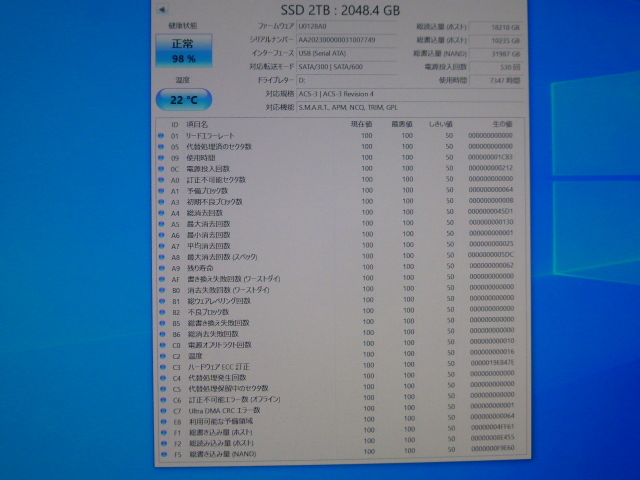Click raw value 0000019E847E of ハードウェア ECC 訂正
640x480 pixels.
point(492,363)
